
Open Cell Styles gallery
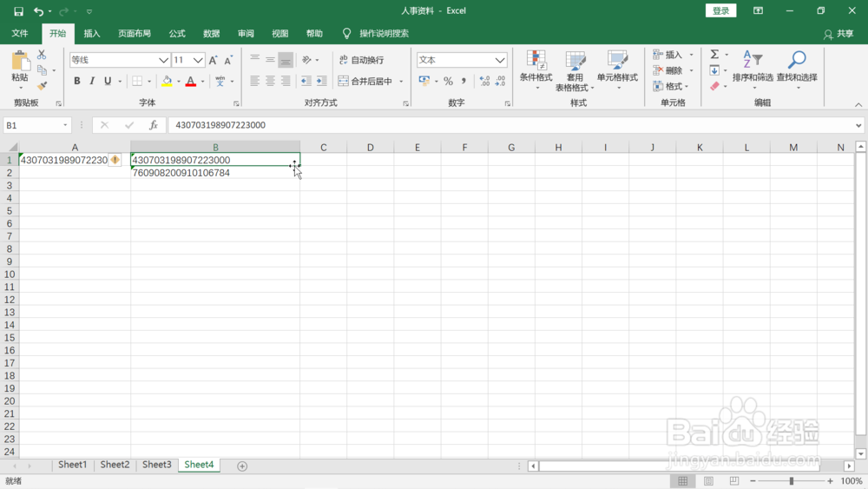pos(617,71)
